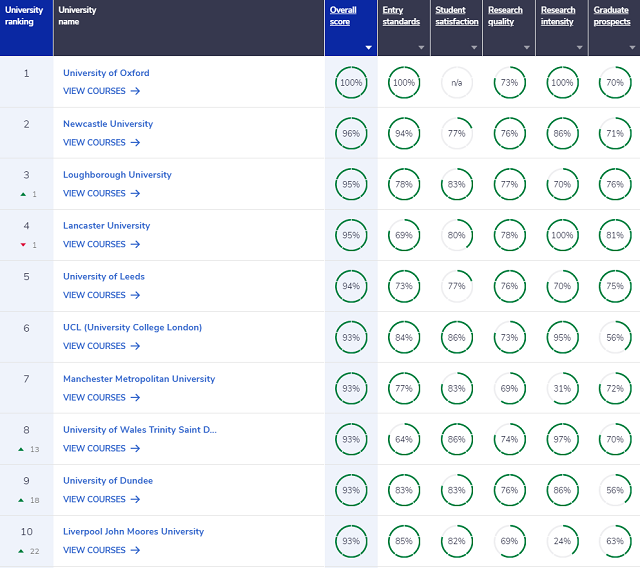Click the Overall score sort arrow
Image resolution: width=640 pixels, height=568 pixels.
[369, 48]
